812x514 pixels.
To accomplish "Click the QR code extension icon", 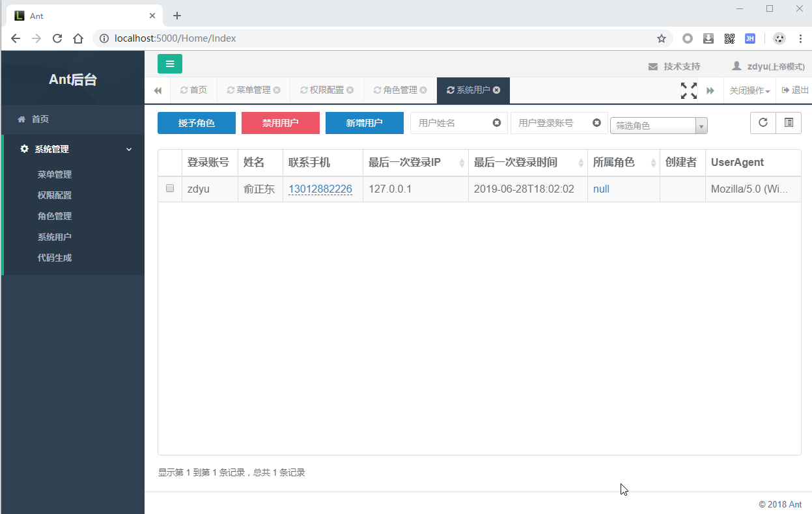I will (729, 38).
